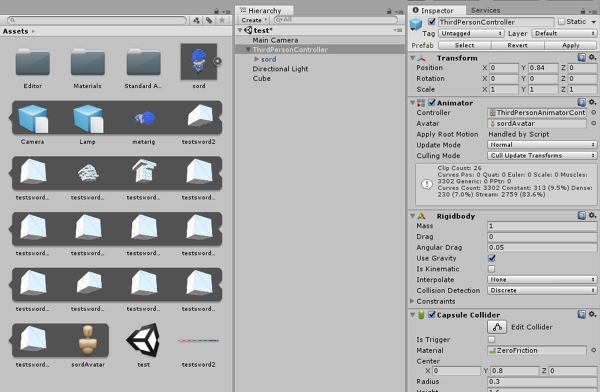Open the Create dropdown in Hierarchy

254,20
